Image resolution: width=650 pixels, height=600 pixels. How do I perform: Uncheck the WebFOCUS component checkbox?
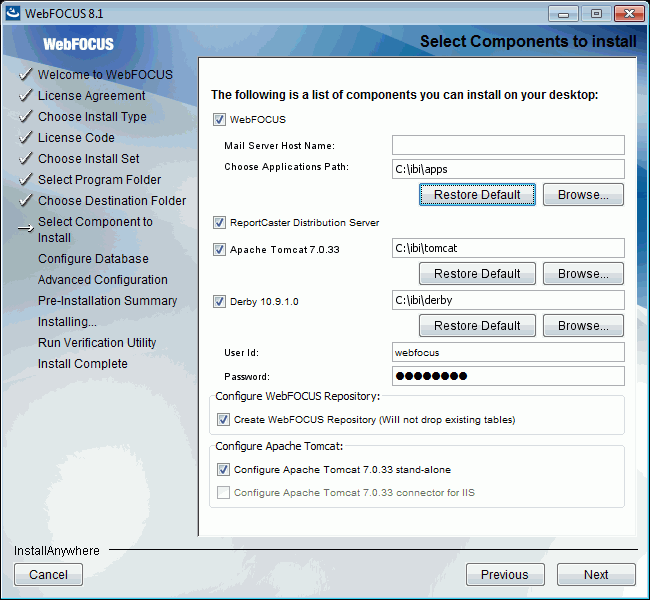coord(219,119)
